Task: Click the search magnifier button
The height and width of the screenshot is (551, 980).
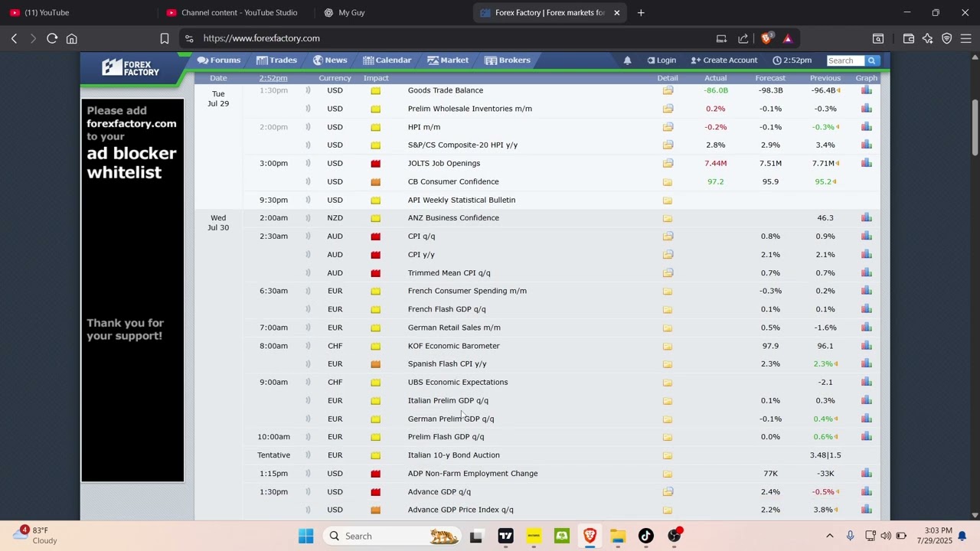Action: coord(872,60)
